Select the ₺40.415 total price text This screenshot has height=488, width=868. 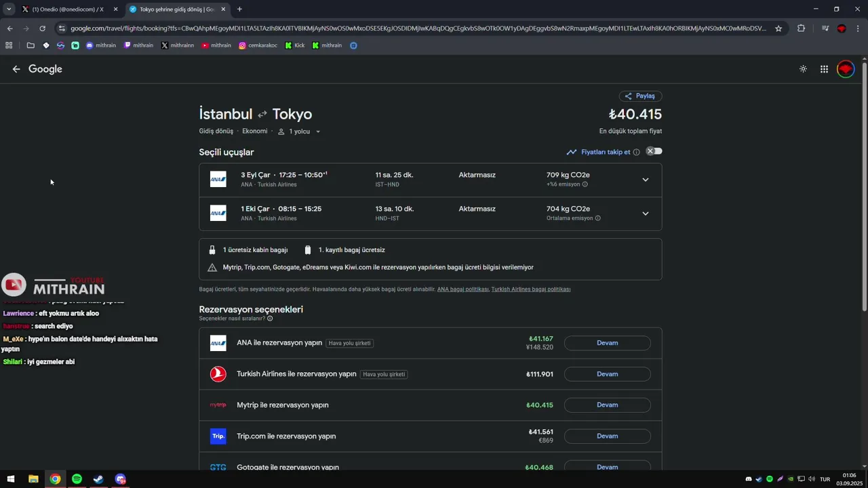(x=635, y=115)
